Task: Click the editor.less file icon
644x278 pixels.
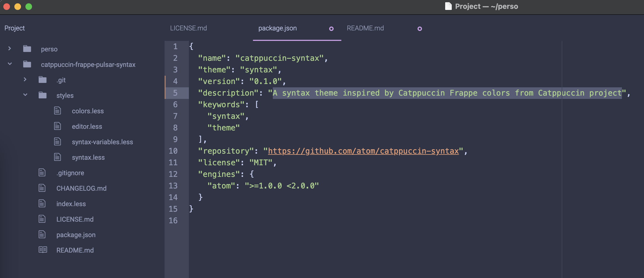Action: coord(57,126)
